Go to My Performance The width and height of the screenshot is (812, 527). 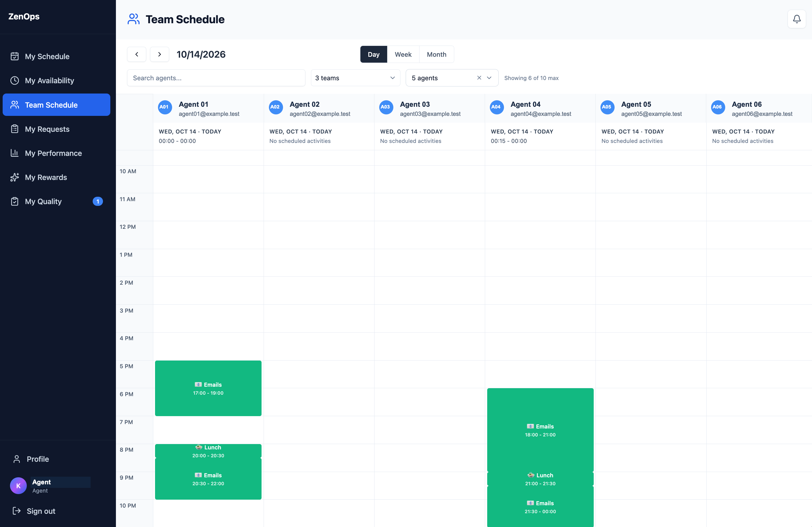[56, 153]
